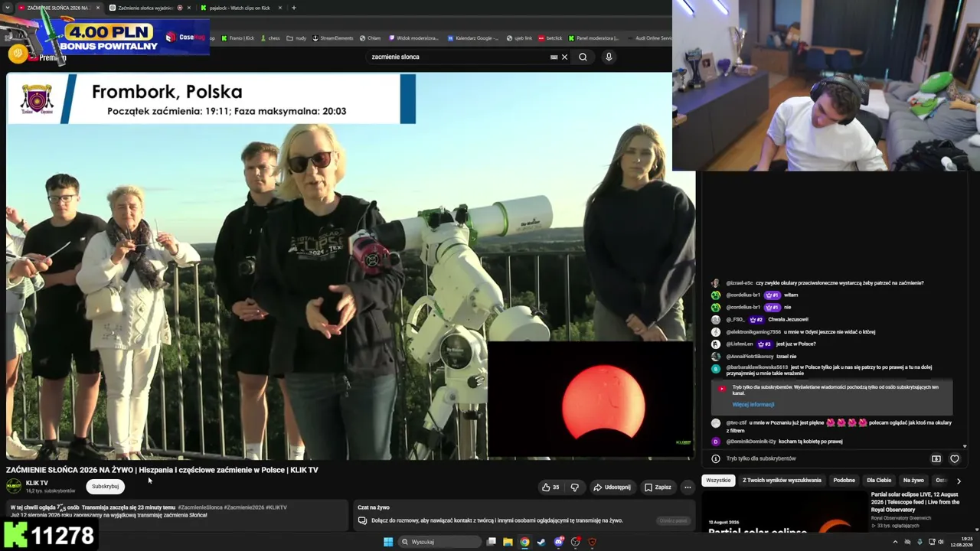Open a new browser tab with plus
This screenshot has height=551, width=980.
[293, 8]
